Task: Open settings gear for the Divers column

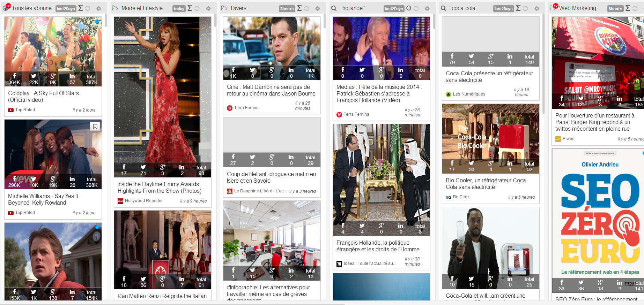Action: pyautogui.click(x=318, y=8)
